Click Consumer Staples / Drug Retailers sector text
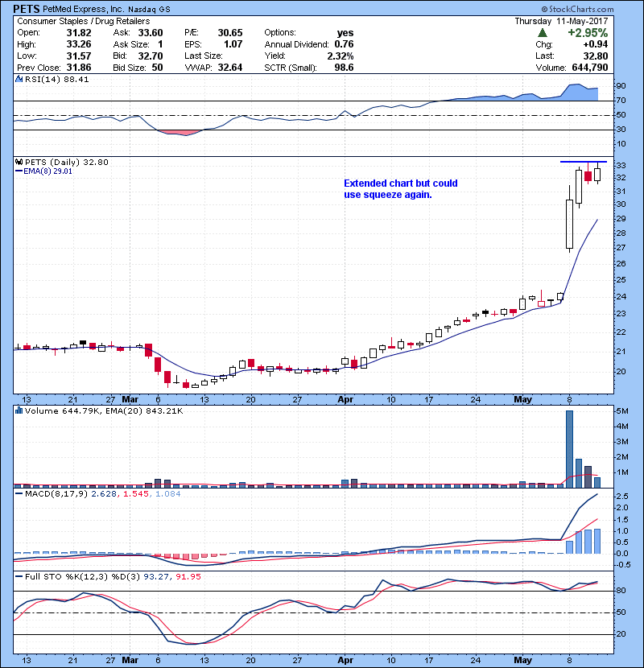The width and height of the screenshot is (644, 668). [x=84, y=21]
